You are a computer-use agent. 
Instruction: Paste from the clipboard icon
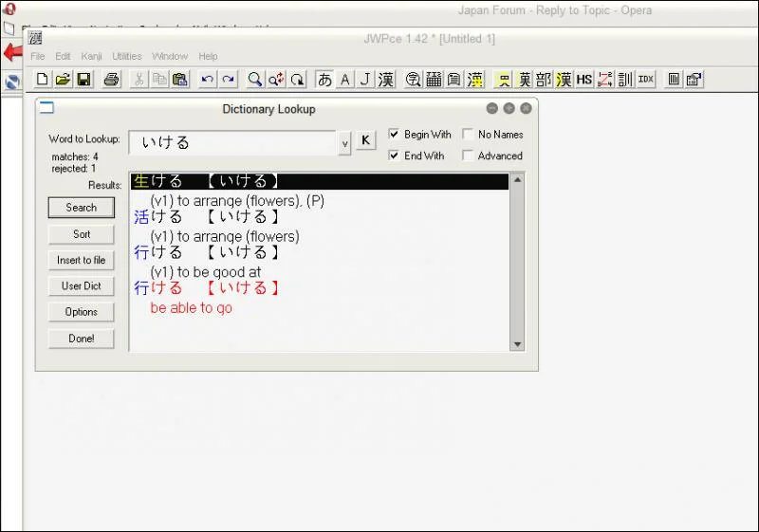[180, 79]
